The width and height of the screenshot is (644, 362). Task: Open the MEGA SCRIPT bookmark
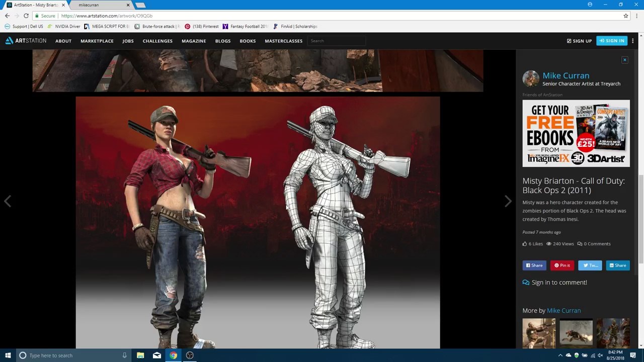pos(107,26)
